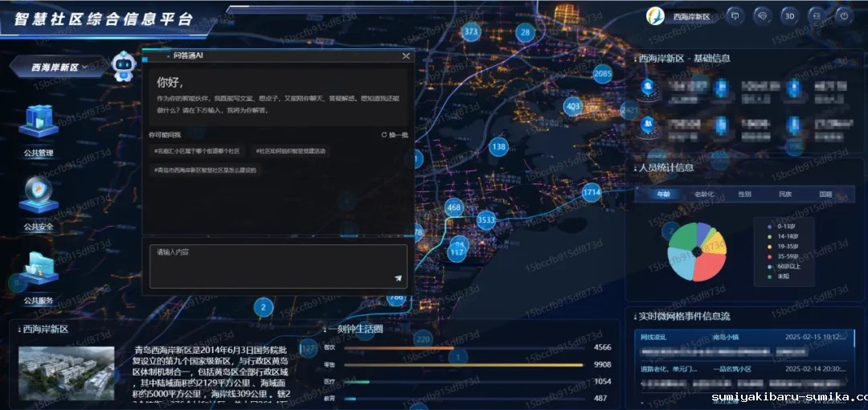Screen dimensions: 868x410
Task: Toggle the 35-59岁 legend entry
Action: click(x=784, y=256)
